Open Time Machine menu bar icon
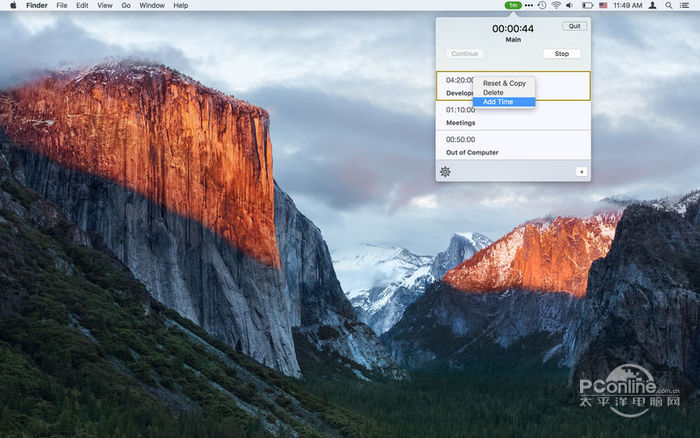700x438 pixels. (x=541, y=5)
